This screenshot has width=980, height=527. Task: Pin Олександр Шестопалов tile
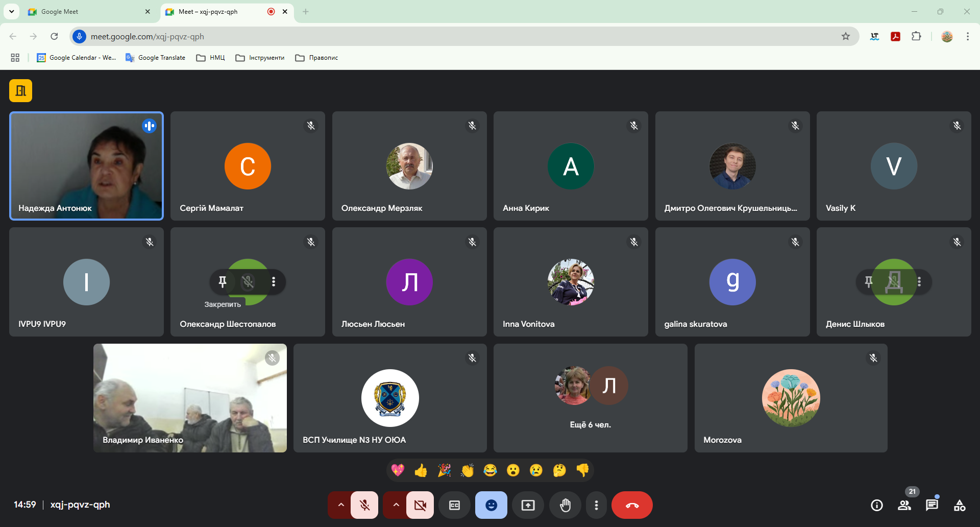[x=223, y=282]
